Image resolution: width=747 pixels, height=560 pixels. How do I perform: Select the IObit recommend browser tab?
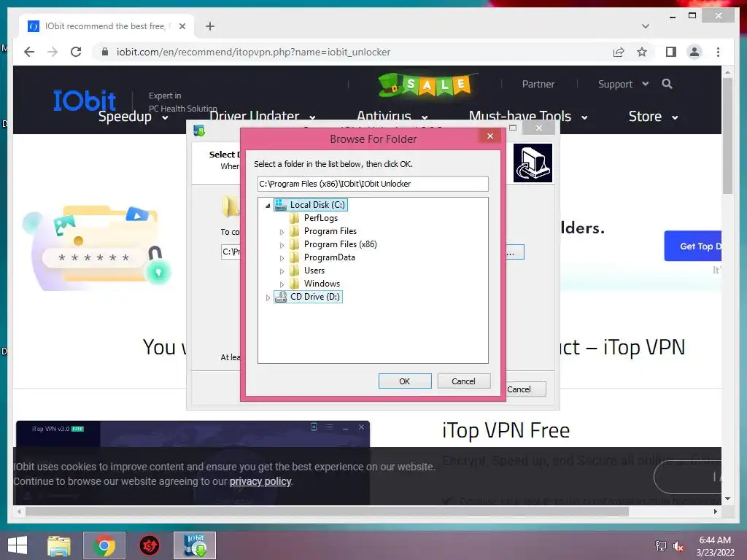(x=107, y=26)
